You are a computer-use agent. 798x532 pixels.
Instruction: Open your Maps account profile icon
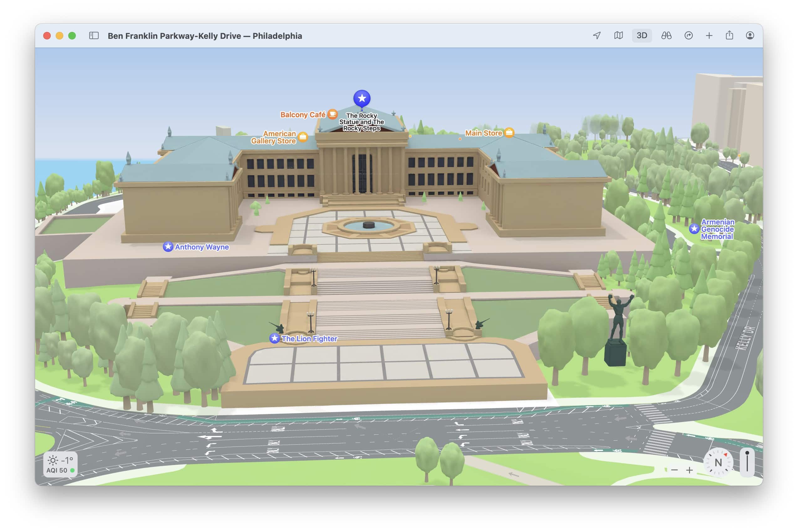coord(750,36)
